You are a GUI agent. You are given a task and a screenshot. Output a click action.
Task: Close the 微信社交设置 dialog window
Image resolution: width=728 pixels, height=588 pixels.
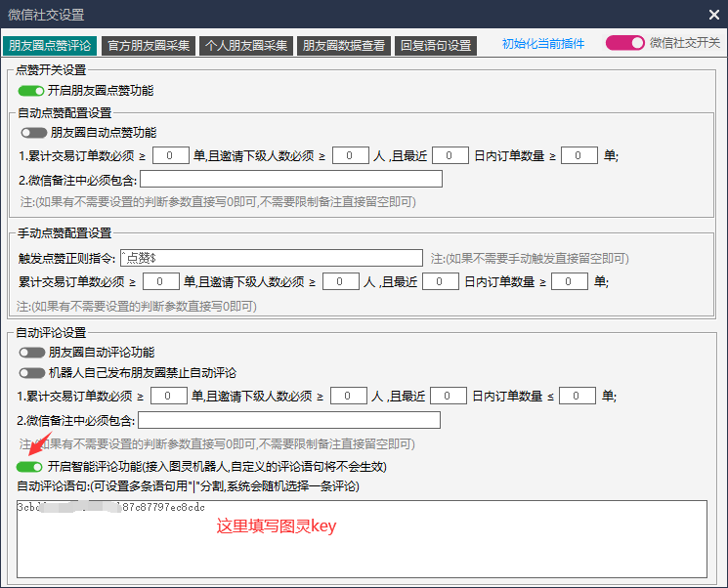click(x=713, y=15)
